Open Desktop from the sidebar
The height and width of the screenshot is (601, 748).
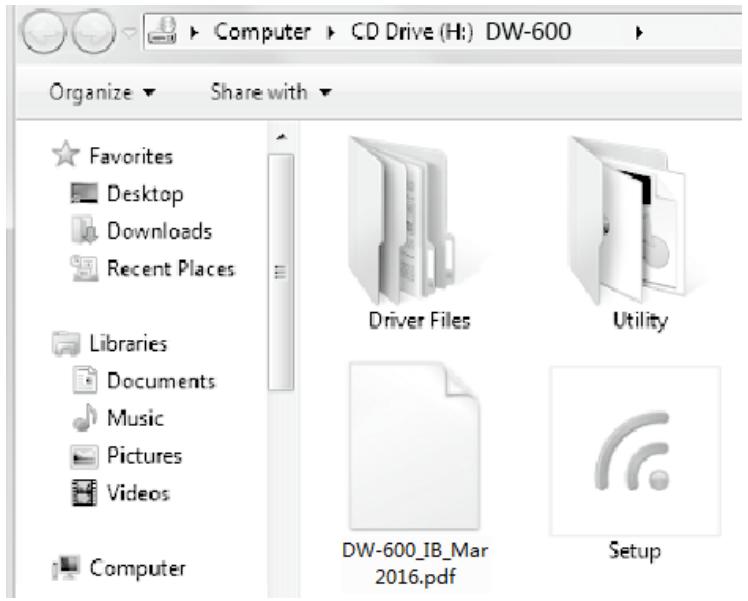(x=145, y=194)
